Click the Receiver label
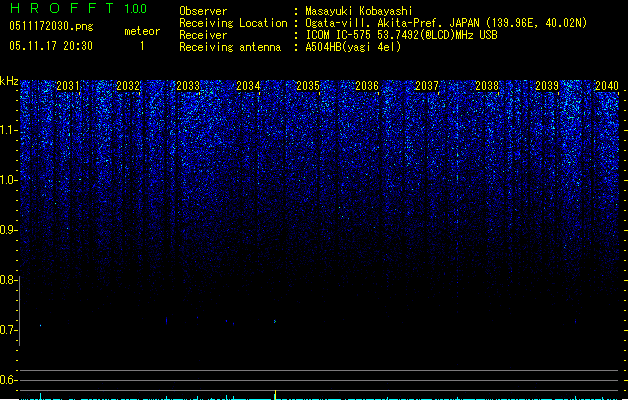 click(x=203, y=35)
